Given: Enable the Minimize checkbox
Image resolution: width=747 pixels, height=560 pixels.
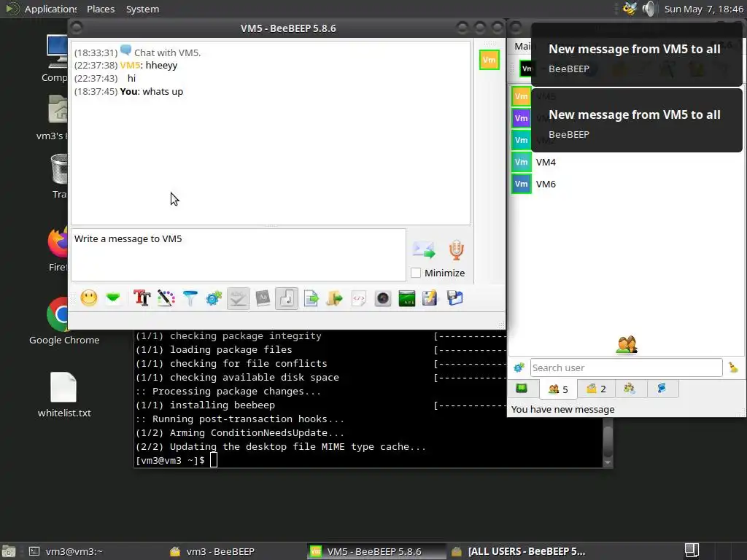Looking at the screenshot, I should pyautogui.click(x=416, y=273).
